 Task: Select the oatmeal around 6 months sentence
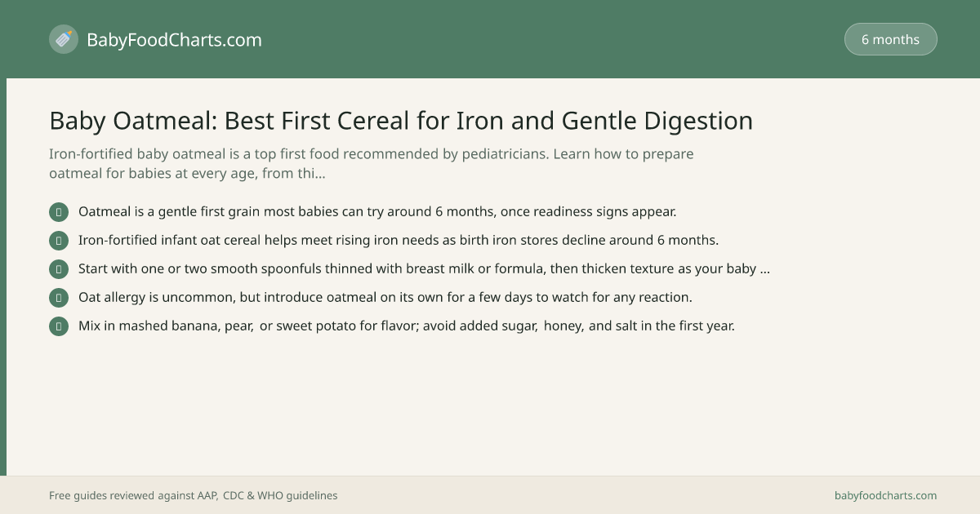(x=377, y=211)
